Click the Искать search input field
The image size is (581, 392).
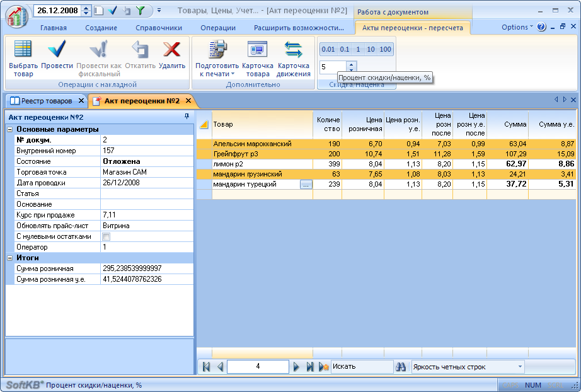362,367
